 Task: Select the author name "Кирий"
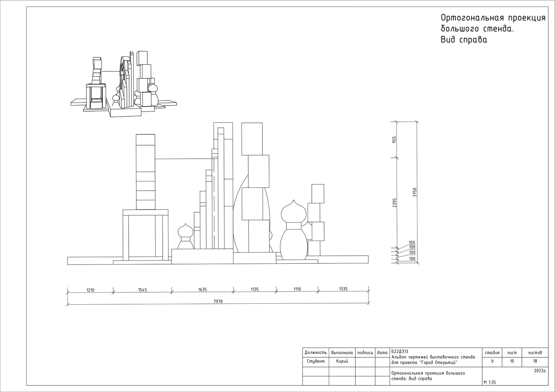(342, 361)
